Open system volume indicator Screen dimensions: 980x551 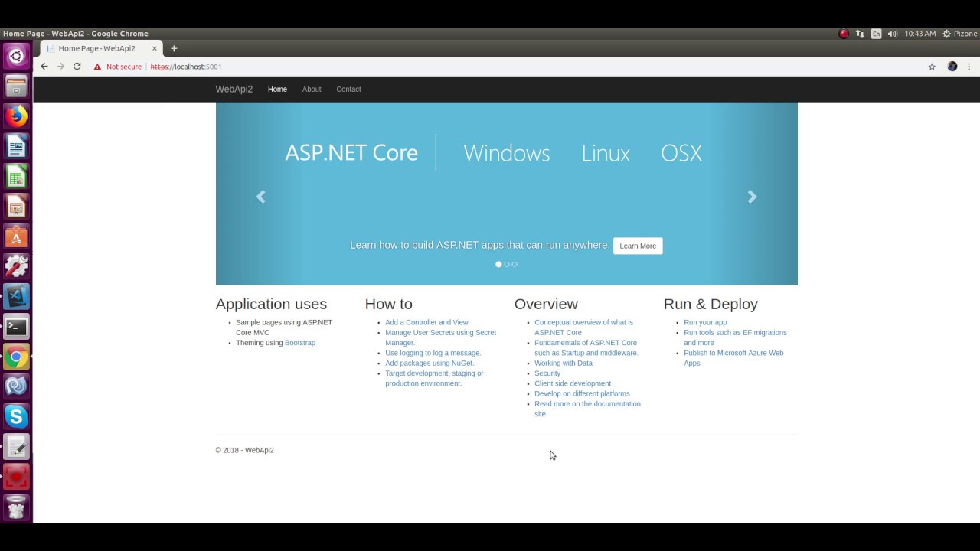[892, 34]
